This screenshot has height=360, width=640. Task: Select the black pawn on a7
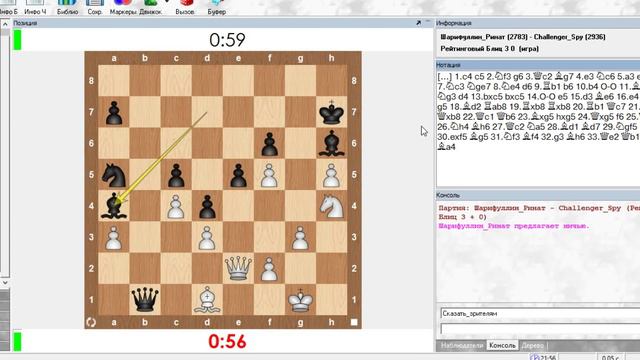[x=114, y=112]
